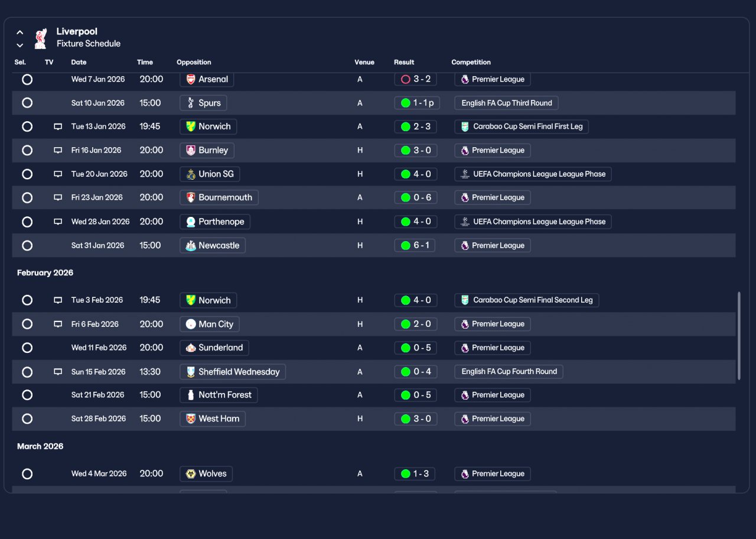
Task: Click the Premier League logo on Arsenal row
Action: pos(465,79)
